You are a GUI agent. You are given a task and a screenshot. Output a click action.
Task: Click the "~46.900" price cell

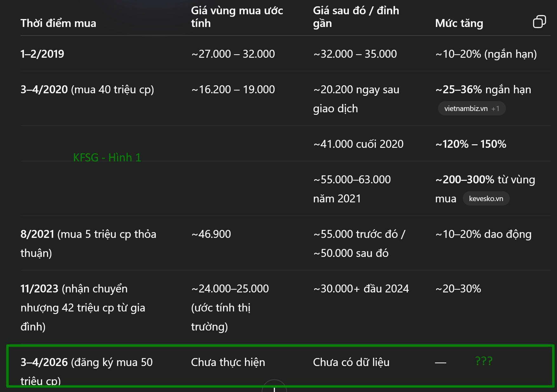[x=211, y=234]
